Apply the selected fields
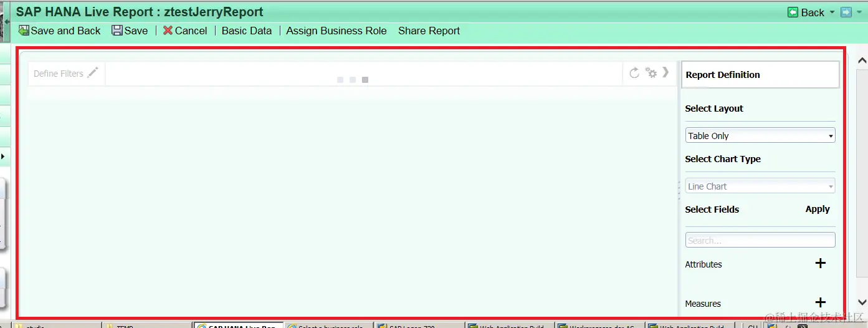 click(818, 209)
